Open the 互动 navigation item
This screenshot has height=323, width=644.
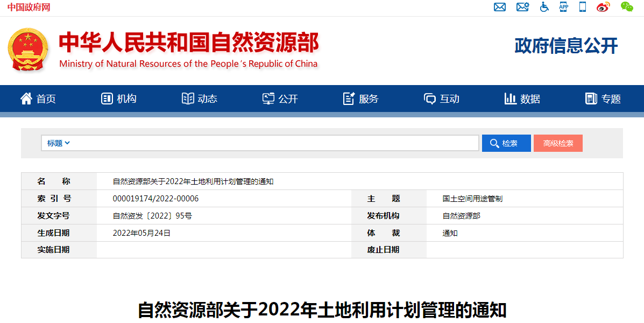(449, 99)
